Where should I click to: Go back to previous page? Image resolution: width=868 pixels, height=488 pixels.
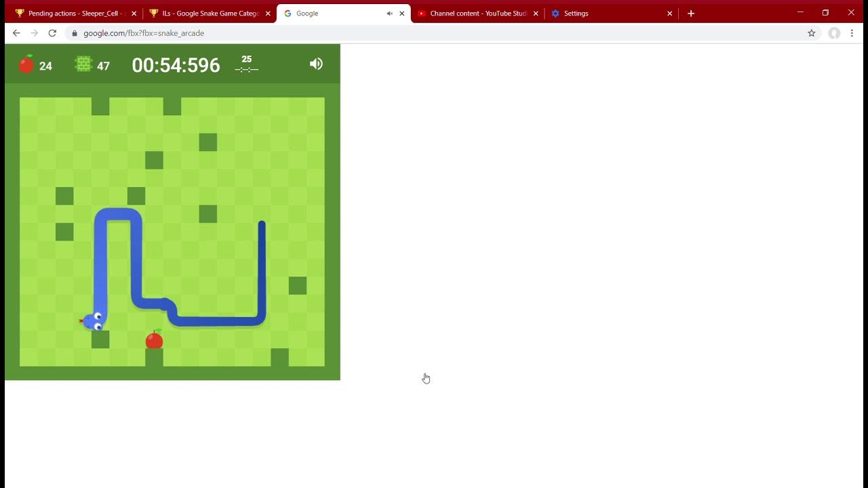[x=16, y=33]
